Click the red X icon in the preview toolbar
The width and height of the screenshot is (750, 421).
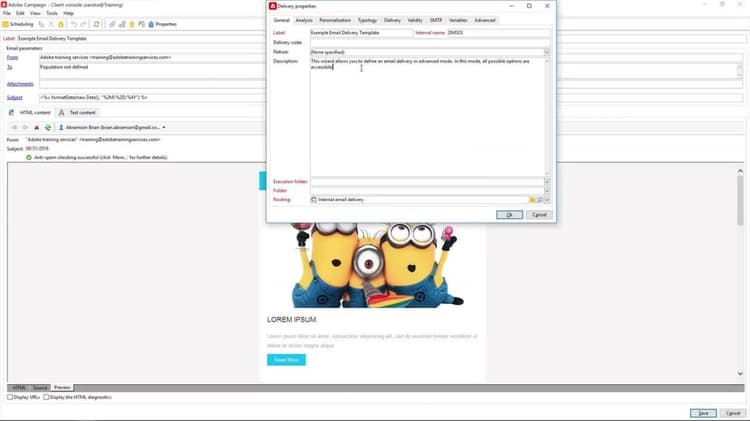point(36,128)
